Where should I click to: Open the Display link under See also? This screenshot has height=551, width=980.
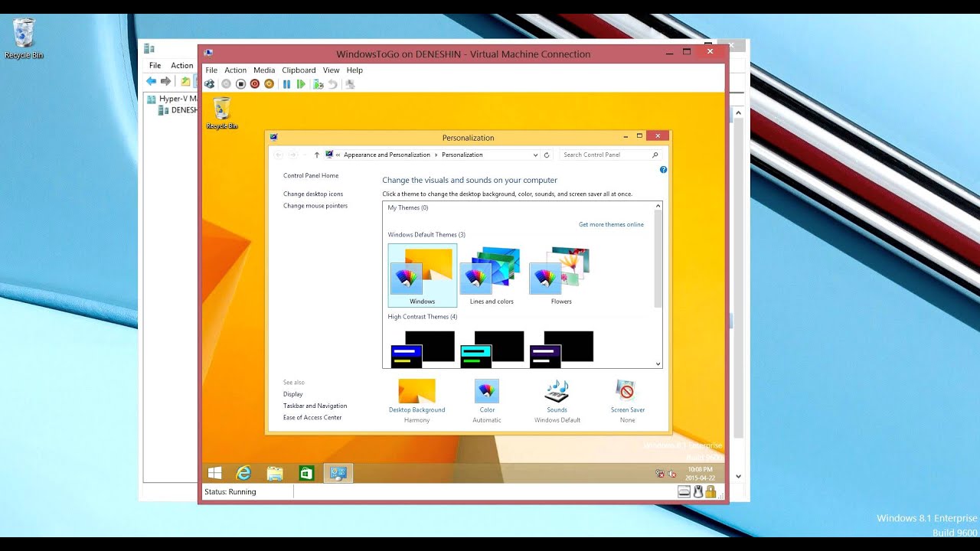coord(293,394)
